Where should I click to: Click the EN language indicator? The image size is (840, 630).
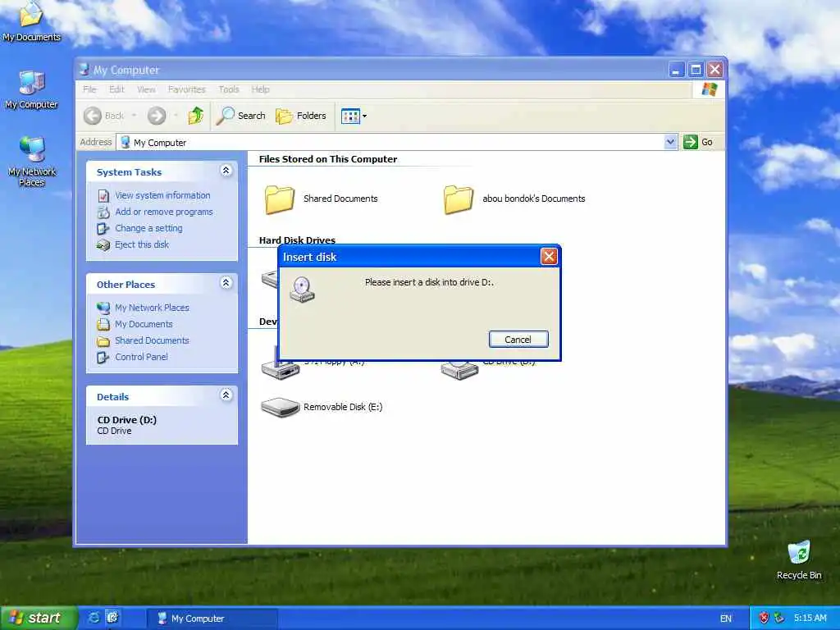click(x=725, y=619)
